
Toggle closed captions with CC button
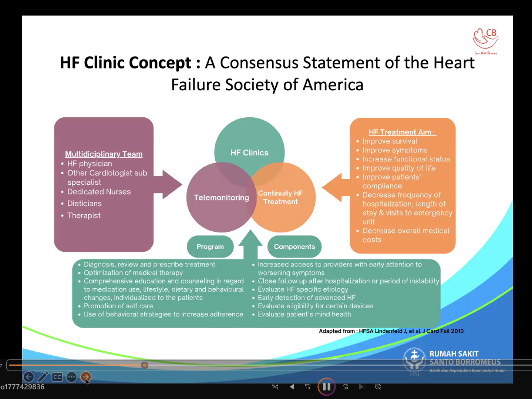click(x=57, y=377)
